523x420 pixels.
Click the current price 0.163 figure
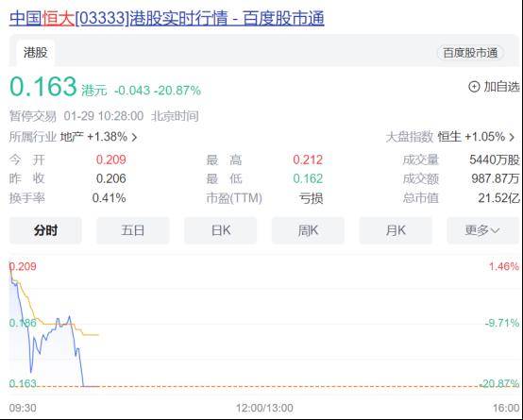[43, 87]
